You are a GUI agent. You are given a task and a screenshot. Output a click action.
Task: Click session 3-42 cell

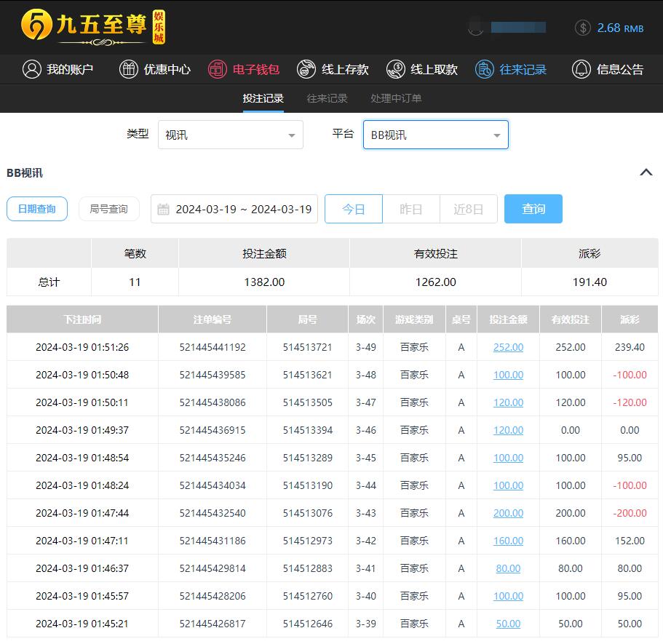[366, 541]
